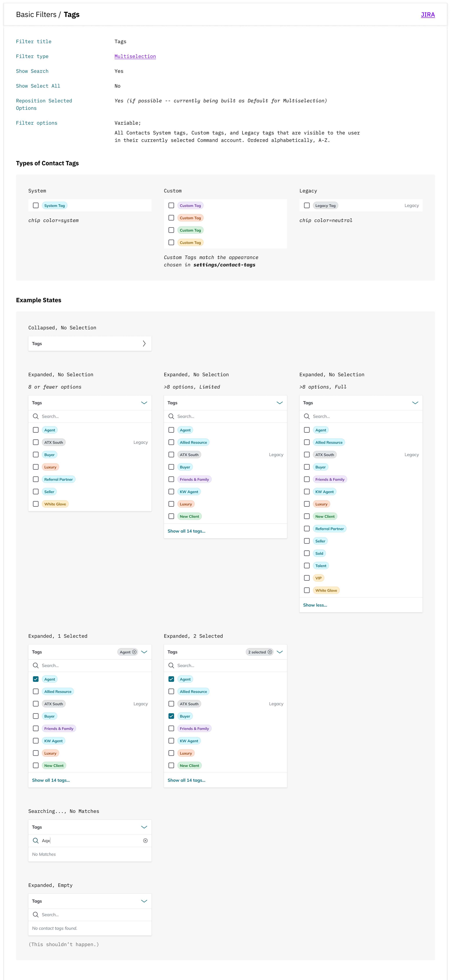The image size is (451, 980).
Task: Uncheck Agent in the 1 Selected panel
Action: click(x=36, y=679)
